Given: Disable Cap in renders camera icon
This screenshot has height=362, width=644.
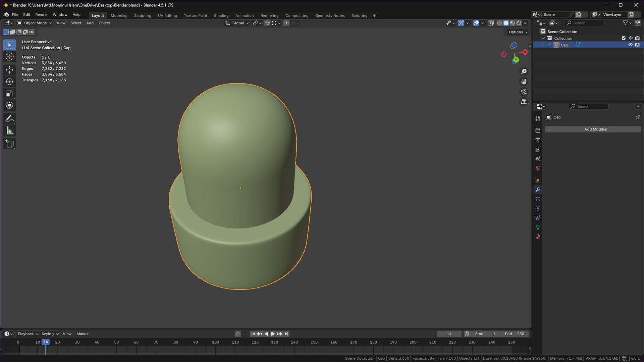Looking at the screenshot, I should tap(637, 45).
